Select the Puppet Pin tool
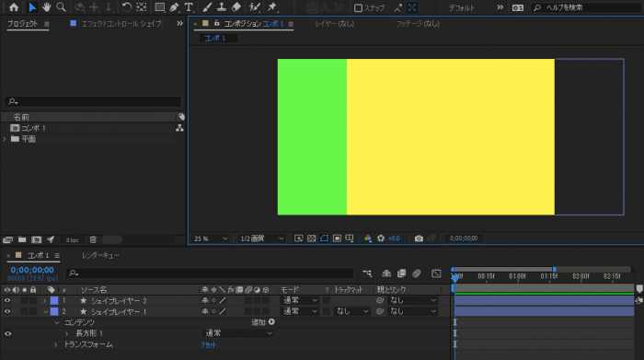644x360 pixels. pos(272,7)
